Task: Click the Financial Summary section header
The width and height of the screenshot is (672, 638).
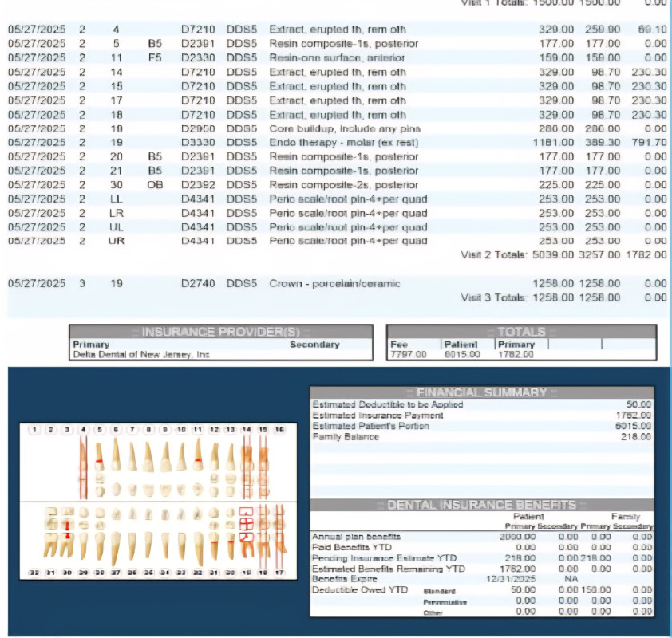Action: point(481,392)
